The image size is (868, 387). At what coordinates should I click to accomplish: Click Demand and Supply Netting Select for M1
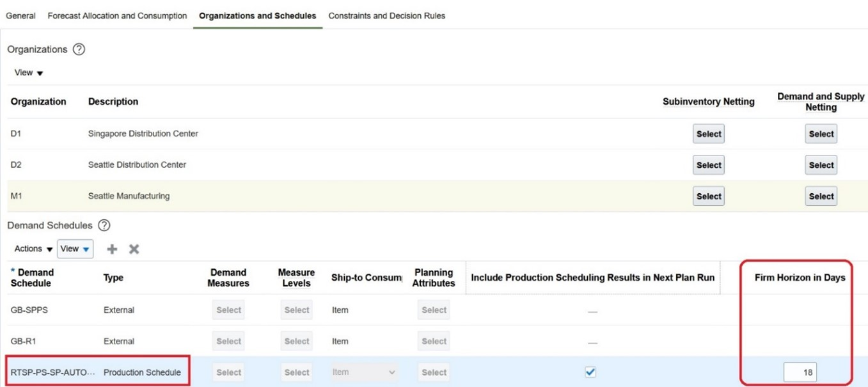821,196
